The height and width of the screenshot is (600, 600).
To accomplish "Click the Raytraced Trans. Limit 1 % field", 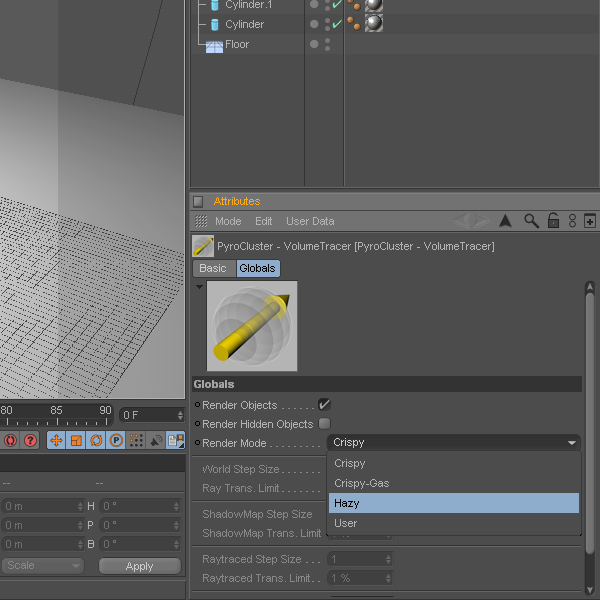I will [x=360, y=578].
